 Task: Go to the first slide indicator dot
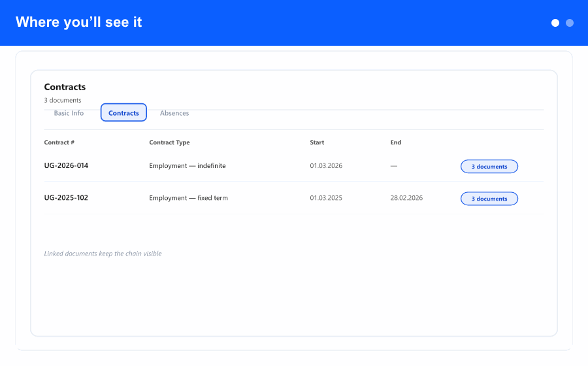(555, 23)
